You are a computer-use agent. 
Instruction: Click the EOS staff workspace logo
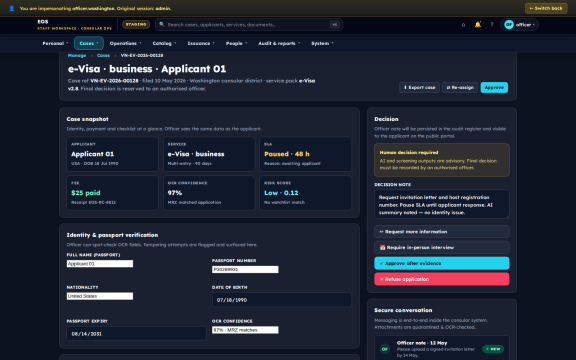74,25
